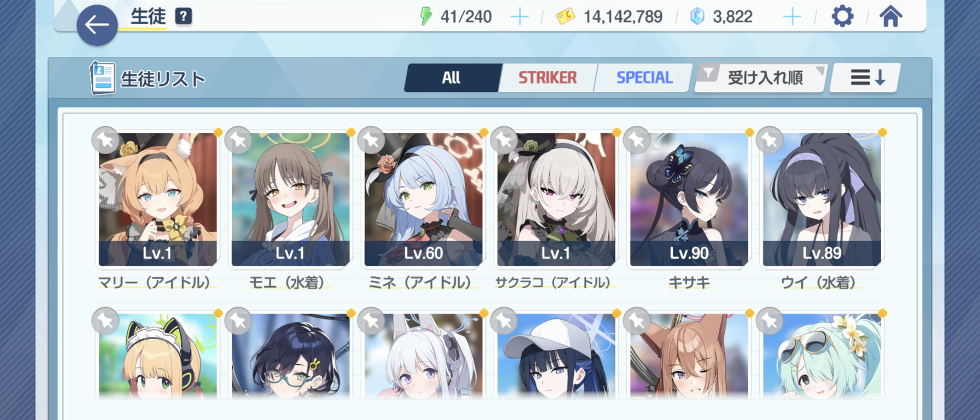Open サクラコ（アイドル） student card
This screenshot has width=980, height=420.
(x=556, y=200)
